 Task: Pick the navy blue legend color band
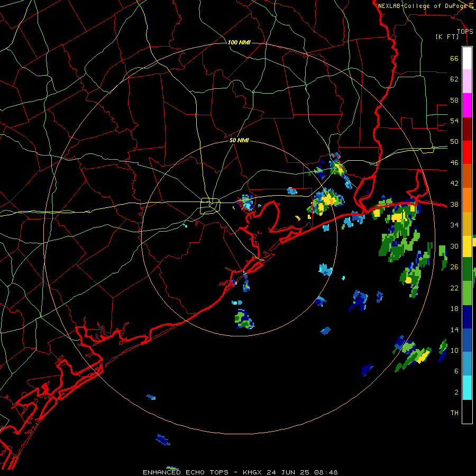(x=467, y=317)
